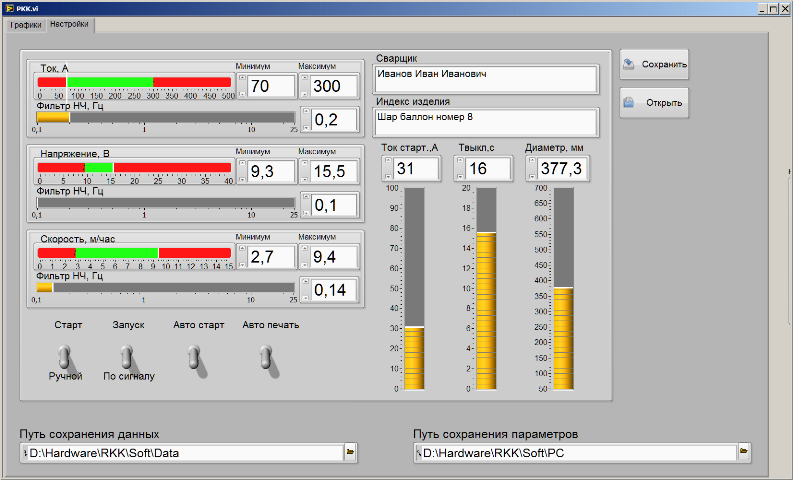
Task: Click the Ток minimum field showing 70
Action: (271, 86)
